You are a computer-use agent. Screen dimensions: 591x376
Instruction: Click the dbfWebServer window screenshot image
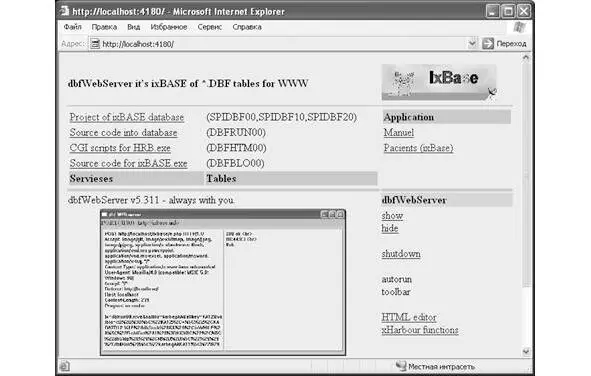[223, 282]
